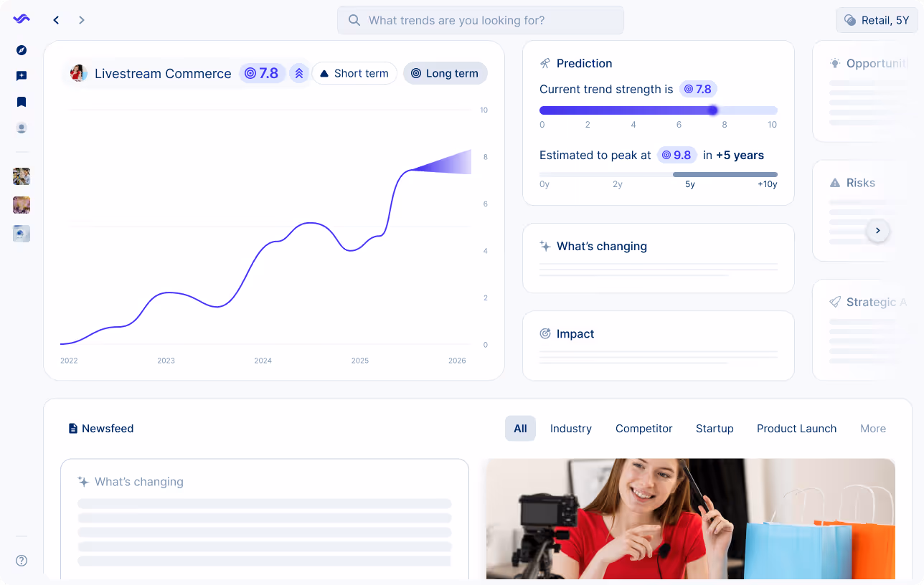Open the search magnifier in search bar

[354, 20]
